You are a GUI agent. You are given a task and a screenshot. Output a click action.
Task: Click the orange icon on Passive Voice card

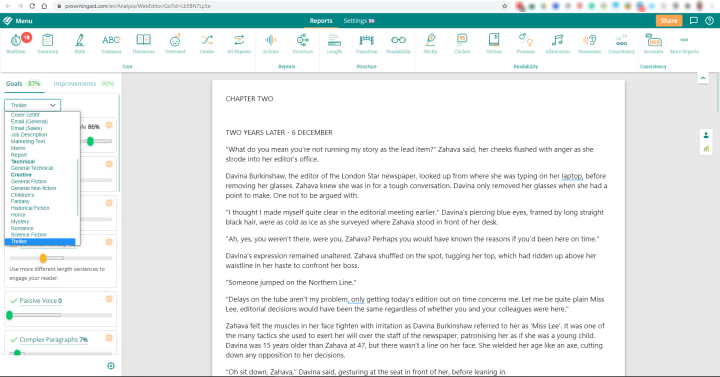(109, 299)
